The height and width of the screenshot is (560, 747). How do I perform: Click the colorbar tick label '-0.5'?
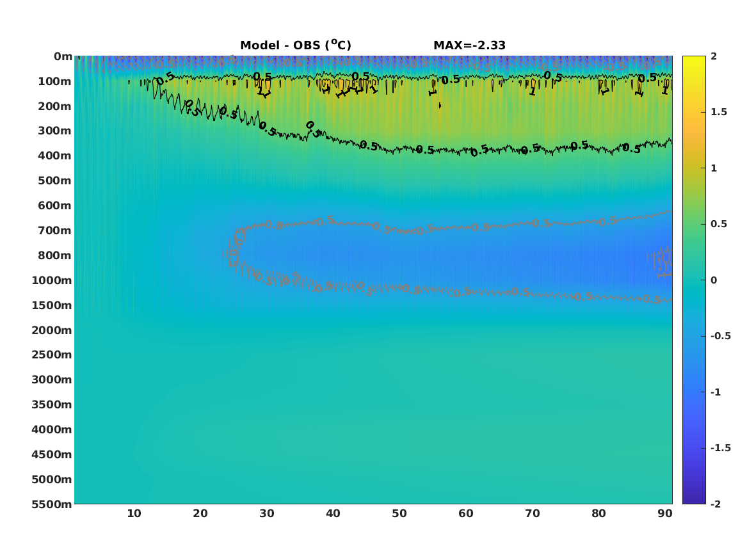[x=720, y=336]
